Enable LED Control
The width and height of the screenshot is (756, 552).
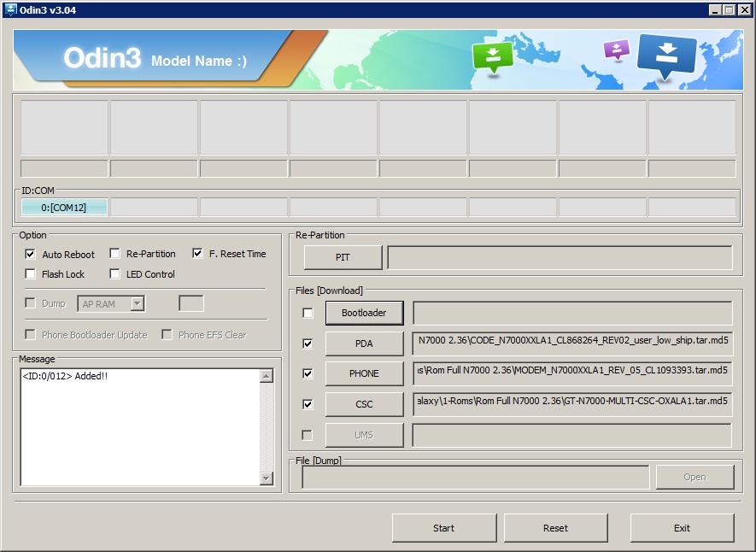[x=115, y=274]
